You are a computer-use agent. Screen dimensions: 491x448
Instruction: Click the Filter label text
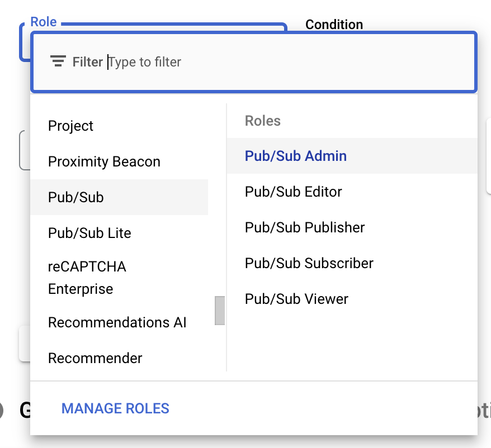88,61
